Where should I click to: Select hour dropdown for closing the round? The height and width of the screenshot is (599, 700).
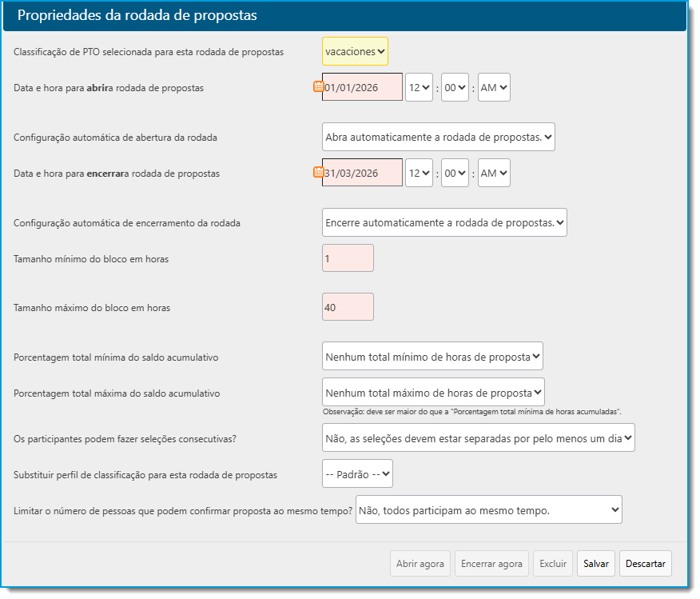tap(419, 173)
